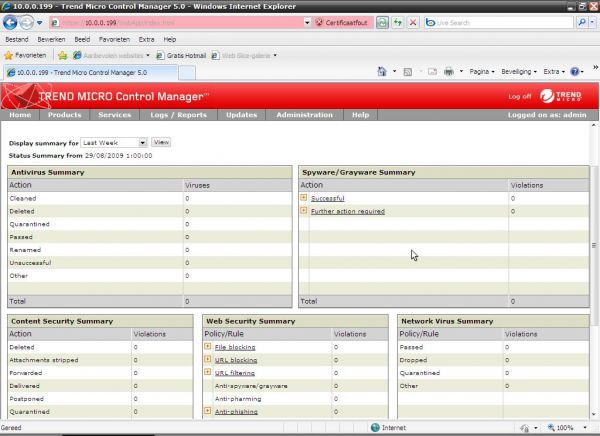Expand the Further action required row

point(303,211)
